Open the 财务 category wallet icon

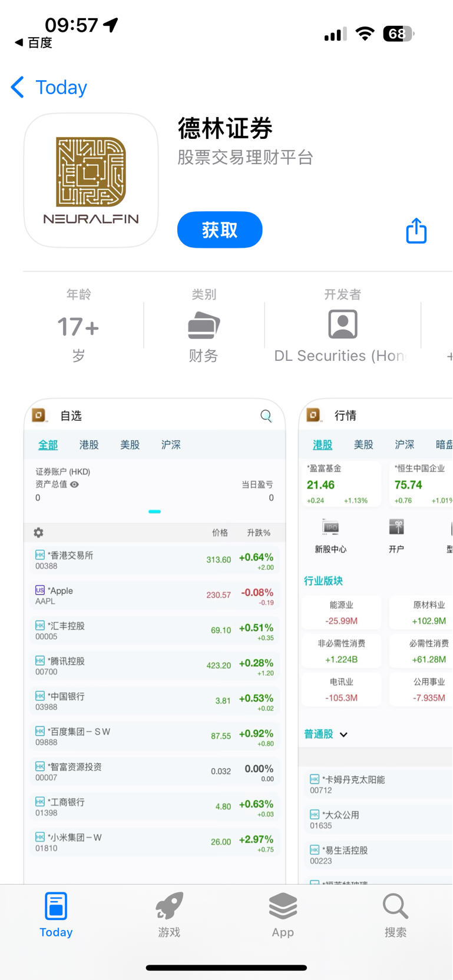click(x=204, y=325)
